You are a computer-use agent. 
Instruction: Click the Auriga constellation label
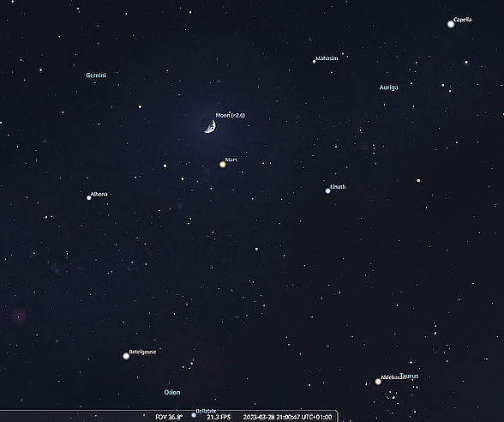point(388,87)
